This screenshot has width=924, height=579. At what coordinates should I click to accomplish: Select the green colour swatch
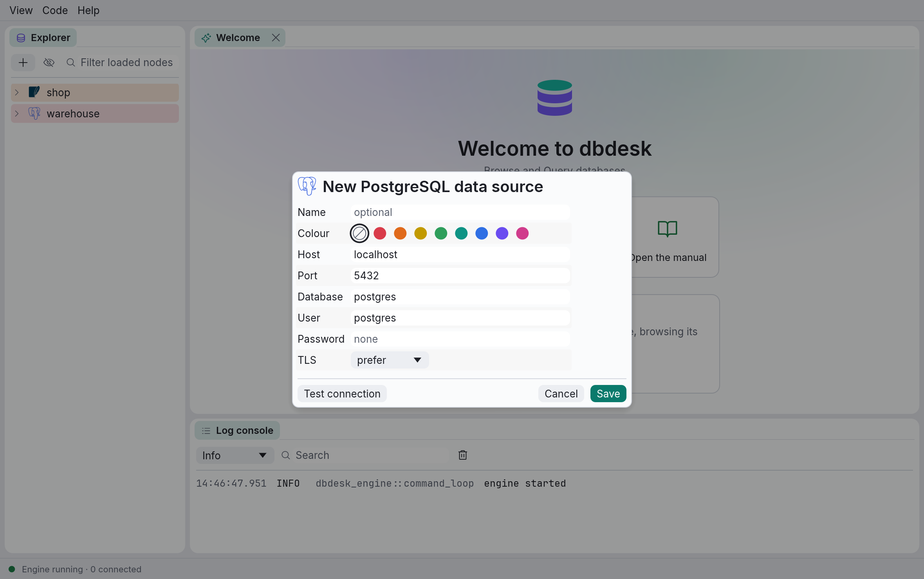(441, 234)
